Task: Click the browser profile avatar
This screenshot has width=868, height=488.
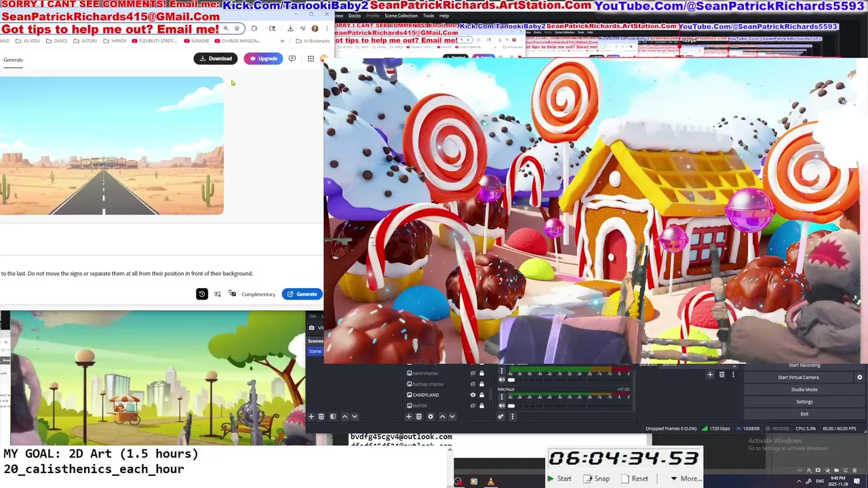Action: (315, 28)
